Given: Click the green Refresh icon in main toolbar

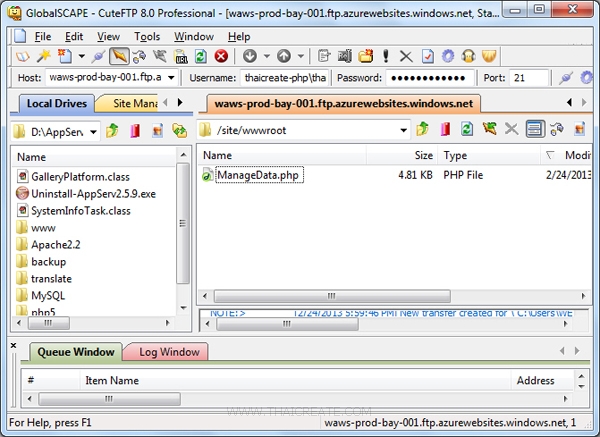Looking at the screenshot, I should (x=201, y=57).
